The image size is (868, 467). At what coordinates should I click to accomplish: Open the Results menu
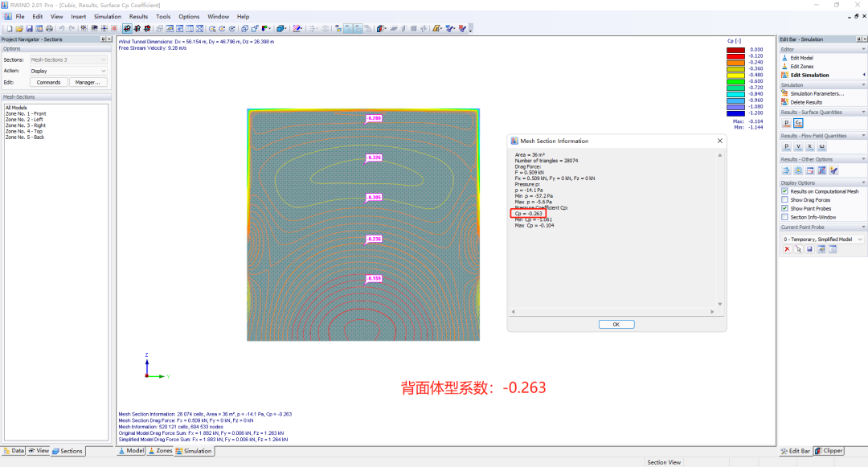(x=138, y=17)
